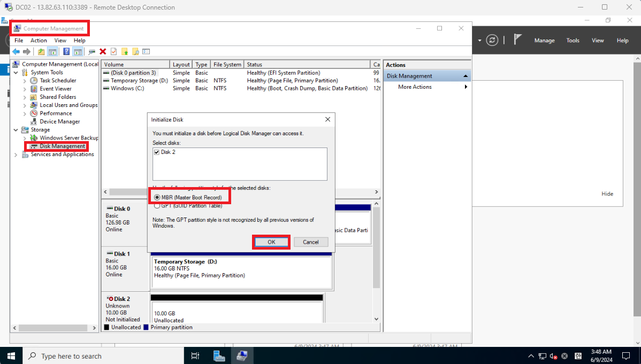641x364 pixels.
Task: Expand Windows Server Backup node
Action: coord(25,138)
